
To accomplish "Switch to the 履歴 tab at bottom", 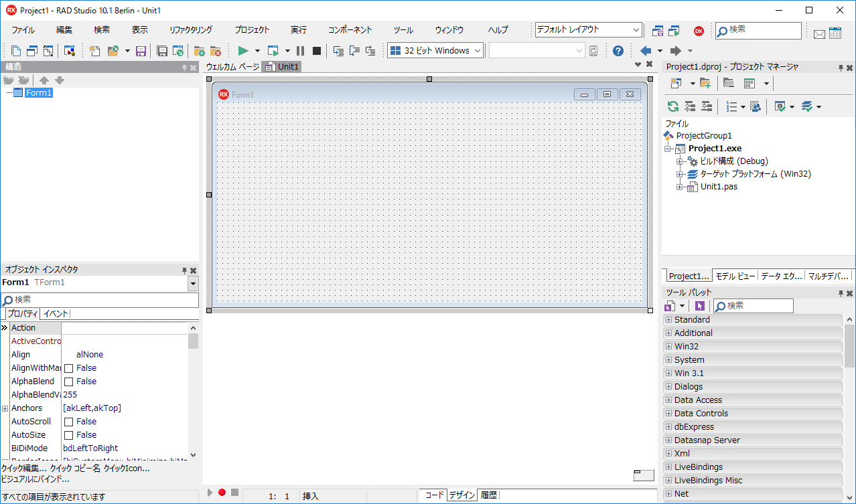I will click(x=489, y=495).
